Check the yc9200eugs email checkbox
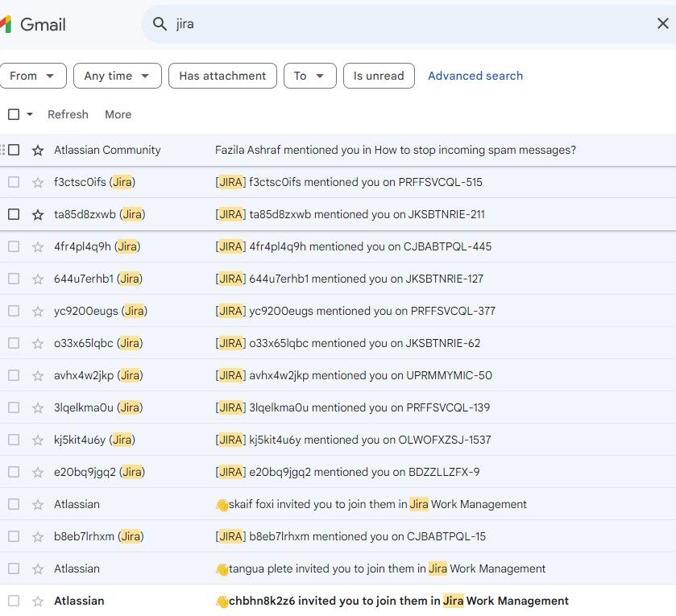Image resolution: width=676 pixels, height=616 pixels. pos(14,311)
